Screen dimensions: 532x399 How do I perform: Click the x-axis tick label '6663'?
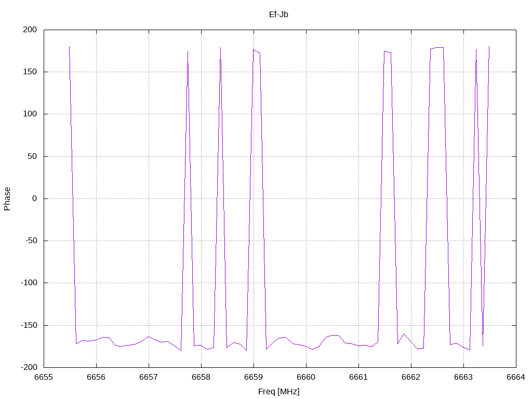pyautogui.click(x=463, y=377)
